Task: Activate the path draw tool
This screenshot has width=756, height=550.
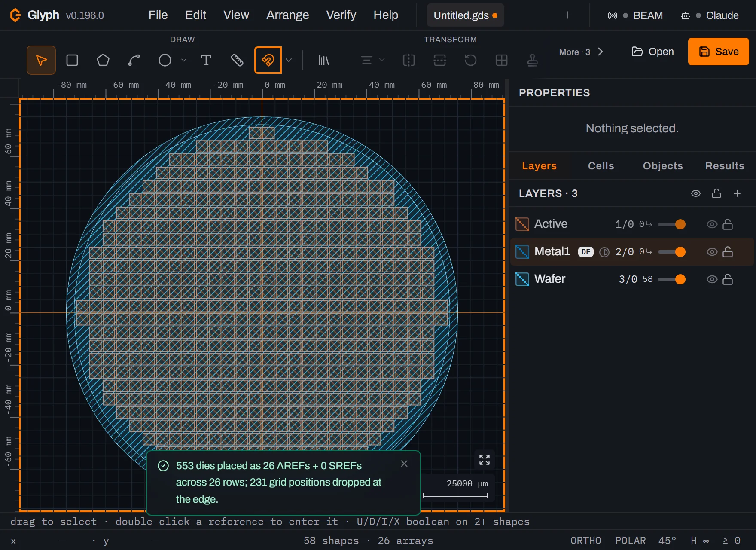Action: coord(134,60)
